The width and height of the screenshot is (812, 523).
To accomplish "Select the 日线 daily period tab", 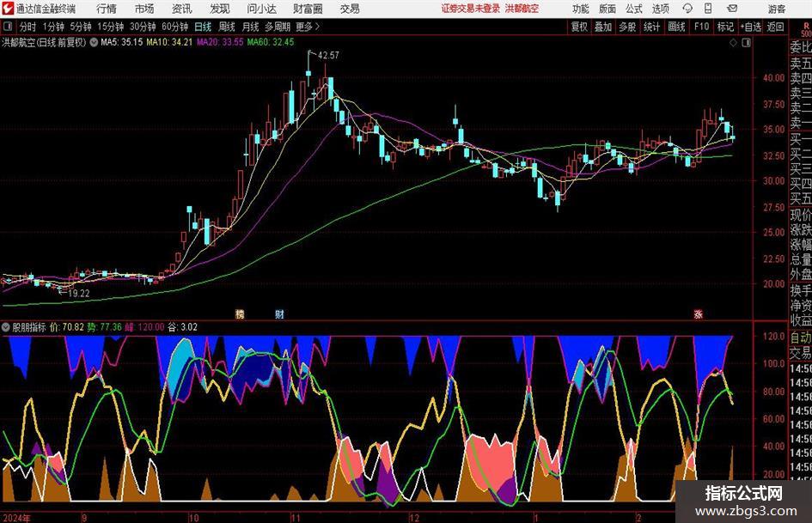I will coord(203,27).
